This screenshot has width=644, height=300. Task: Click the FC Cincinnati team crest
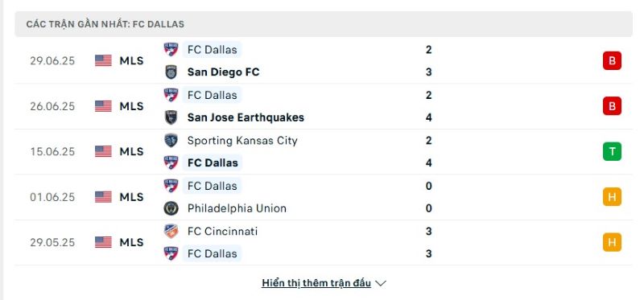tap(171, 231)
